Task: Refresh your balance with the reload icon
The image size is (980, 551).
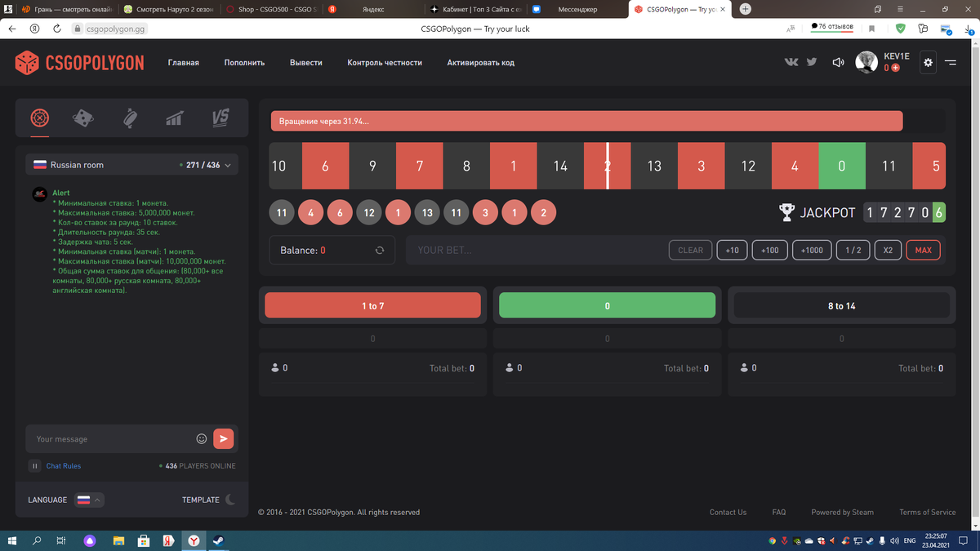Action: (x=379, y=250)
